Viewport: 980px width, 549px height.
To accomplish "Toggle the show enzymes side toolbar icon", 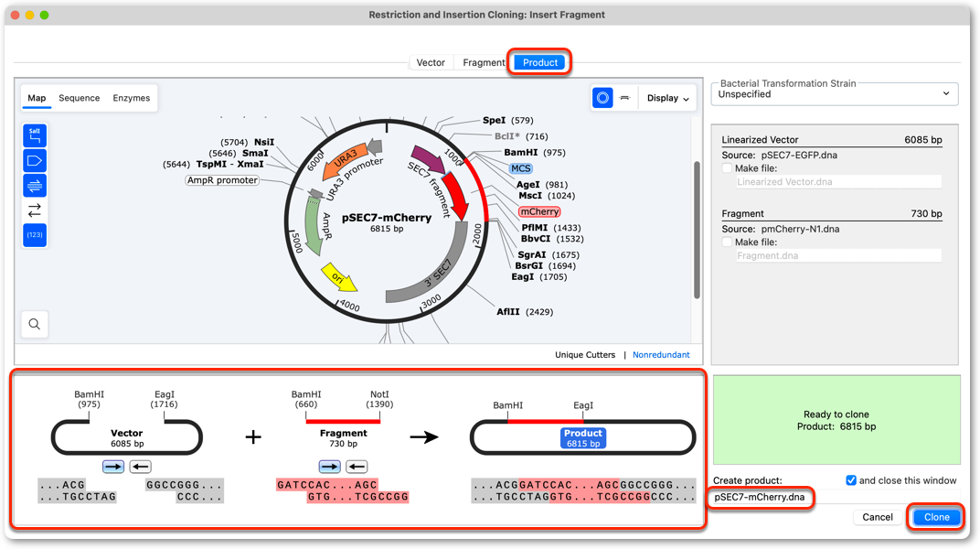I will [x=35, y=135].
